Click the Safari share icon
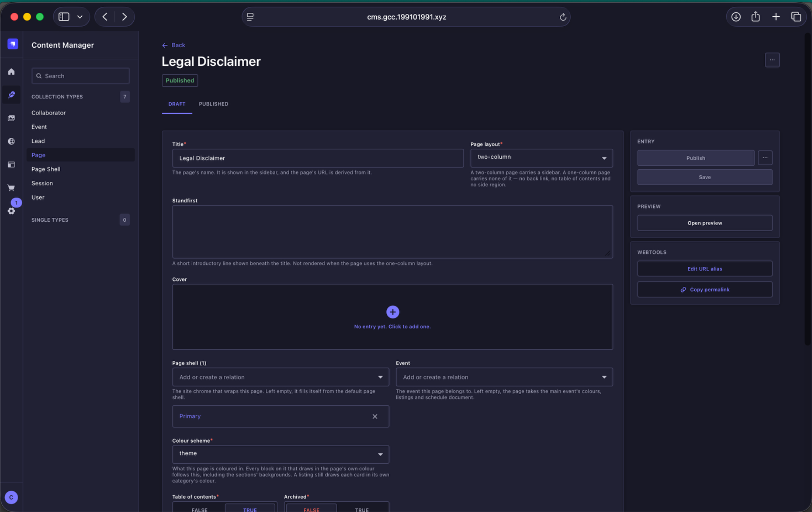 pos(756,17)
